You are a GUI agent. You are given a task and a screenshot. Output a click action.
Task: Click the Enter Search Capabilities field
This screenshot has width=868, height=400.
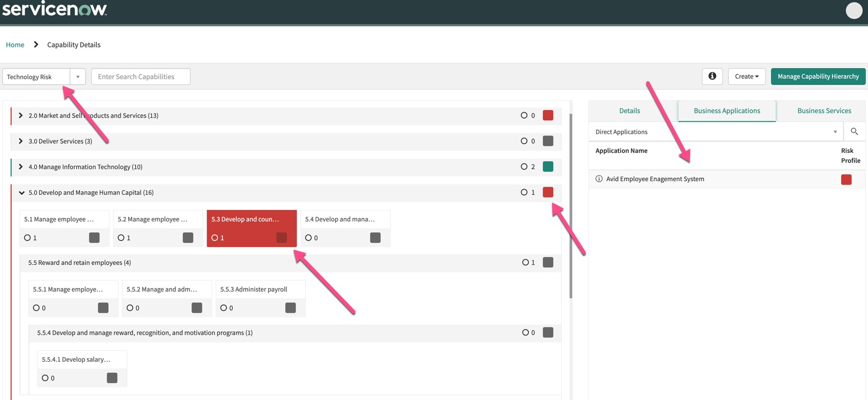click(x=141, y=76)
